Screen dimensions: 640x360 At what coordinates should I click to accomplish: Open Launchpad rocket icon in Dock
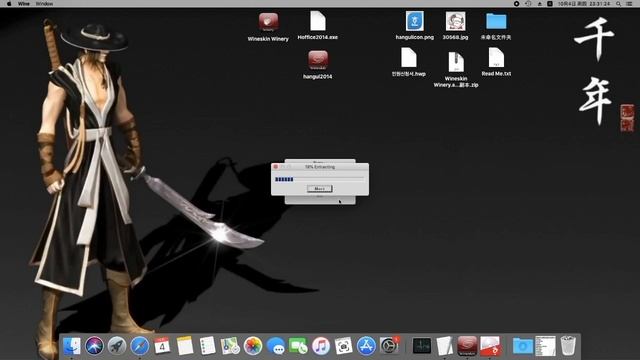pyautogui.click(x=117, y=346)
